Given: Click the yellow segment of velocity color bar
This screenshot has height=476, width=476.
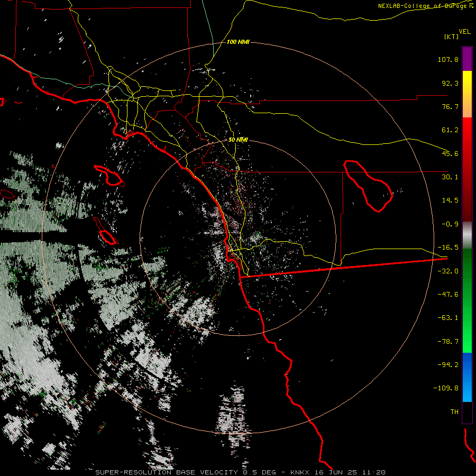Looking at the screenshot, I should coord(467,94).
